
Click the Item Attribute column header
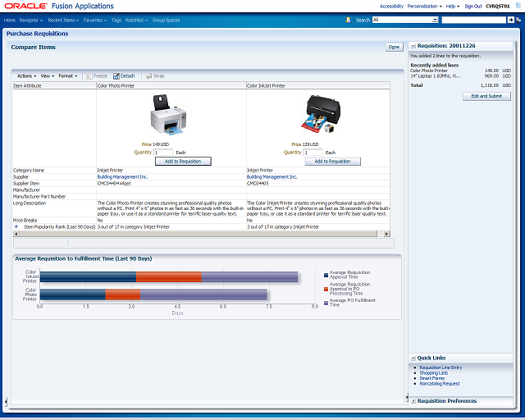point(54,86)
